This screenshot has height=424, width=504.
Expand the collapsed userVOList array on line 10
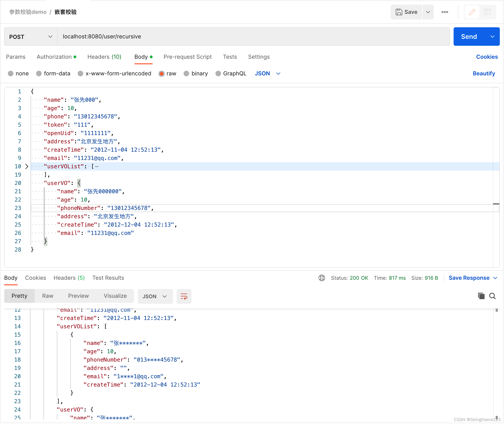27,166
